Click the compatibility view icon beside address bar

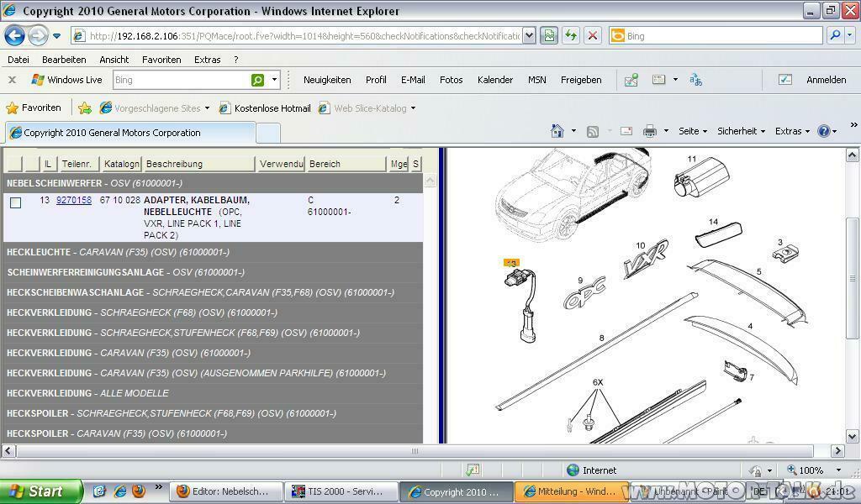[548, 35]
